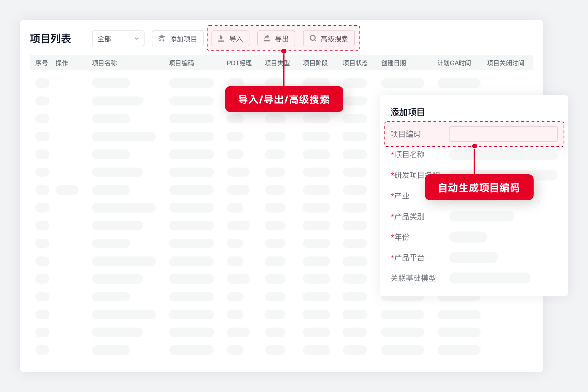Click the 项目状态 column header

coord(355,63)
